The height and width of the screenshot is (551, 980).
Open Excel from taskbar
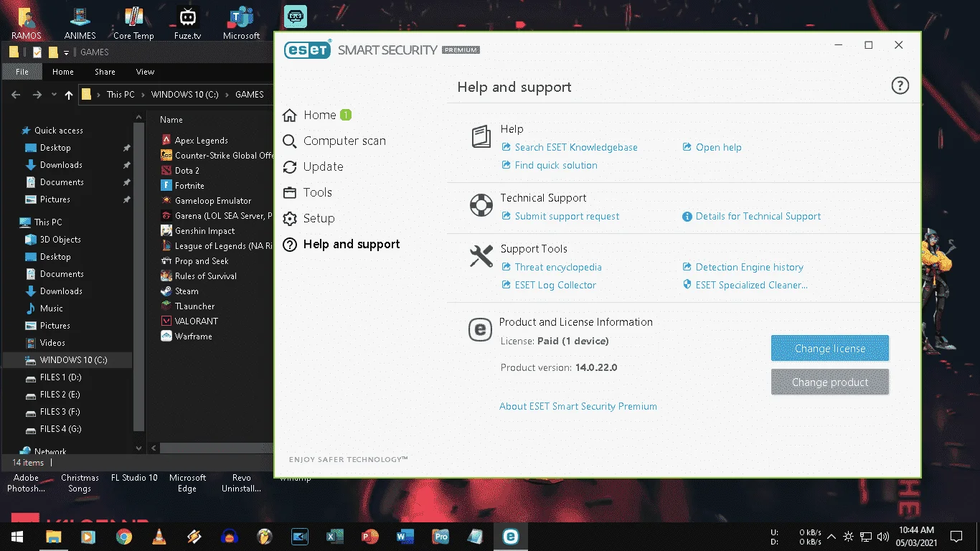pyautogui.click(x=334, y=536)
